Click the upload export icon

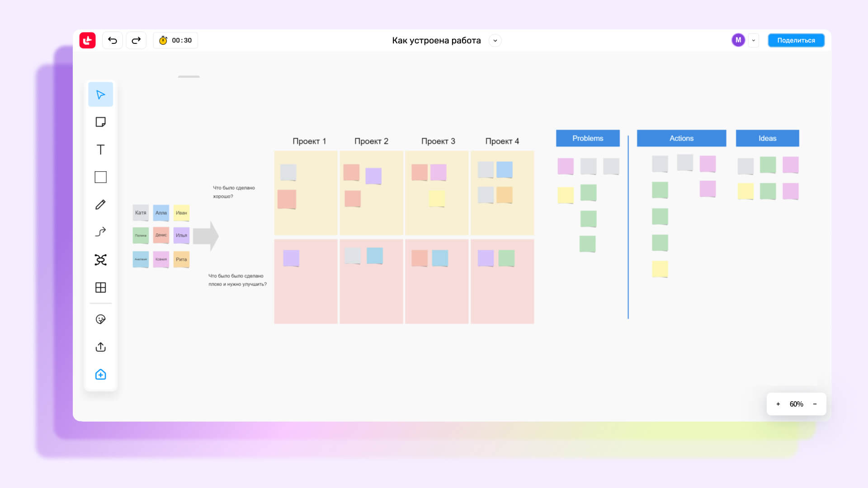pyautogui.click(x=100, y=347)
